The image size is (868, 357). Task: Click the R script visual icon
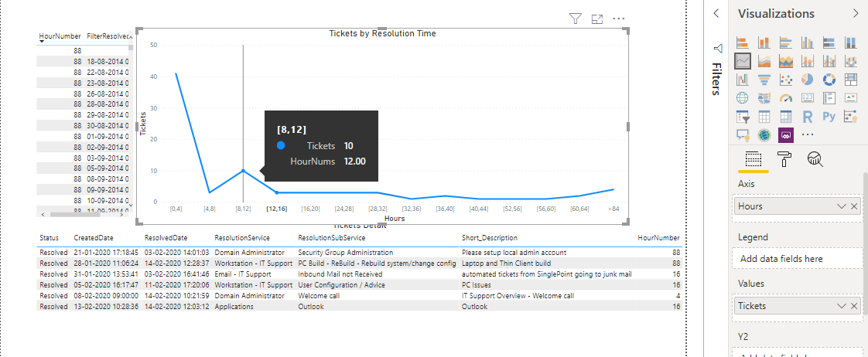(x=807, y=117)
